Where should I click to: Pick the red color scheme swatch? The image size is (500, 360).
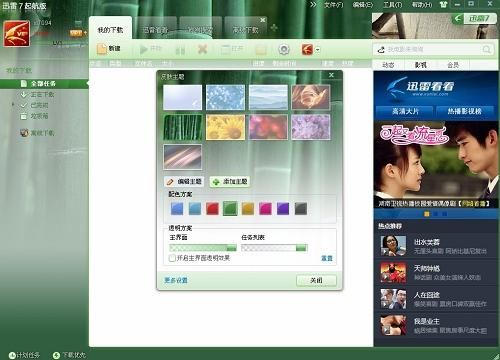tap(212, 209)
